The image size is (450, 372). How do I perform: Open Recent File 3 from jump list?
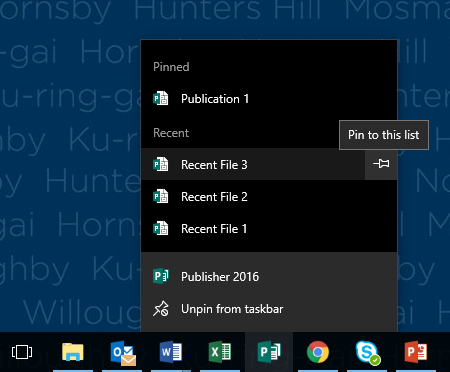click(x=253, y=164)
